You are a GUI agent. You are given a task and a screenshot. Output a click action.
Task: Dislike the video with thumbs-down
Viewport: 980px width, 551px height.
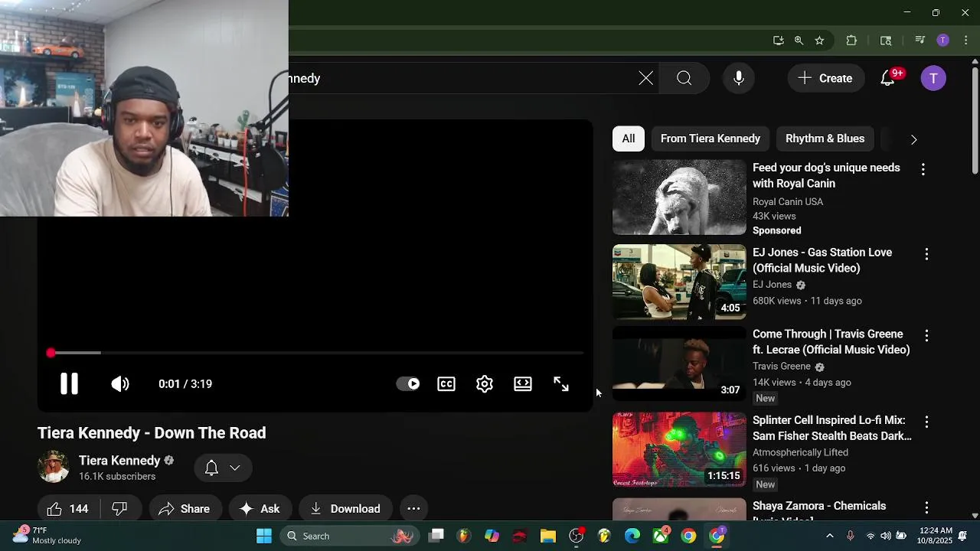pyautogui.click(x=120, y=509)
